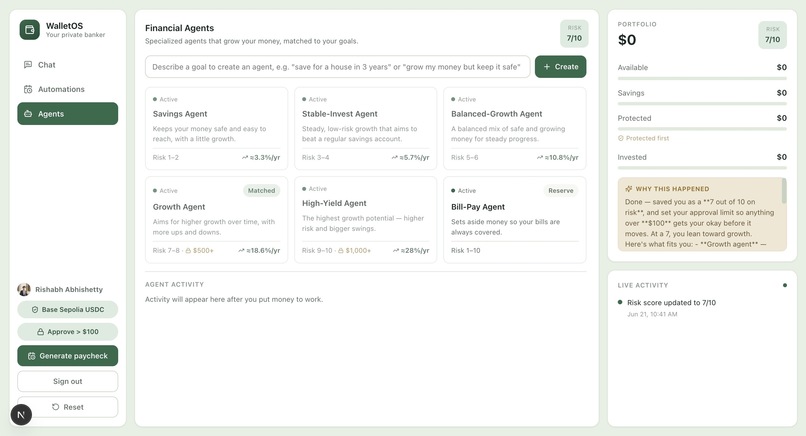Click the "Risk 3–4" label on Stable-Invest Agent
806x436 pixels.
(x=316, y=158)
